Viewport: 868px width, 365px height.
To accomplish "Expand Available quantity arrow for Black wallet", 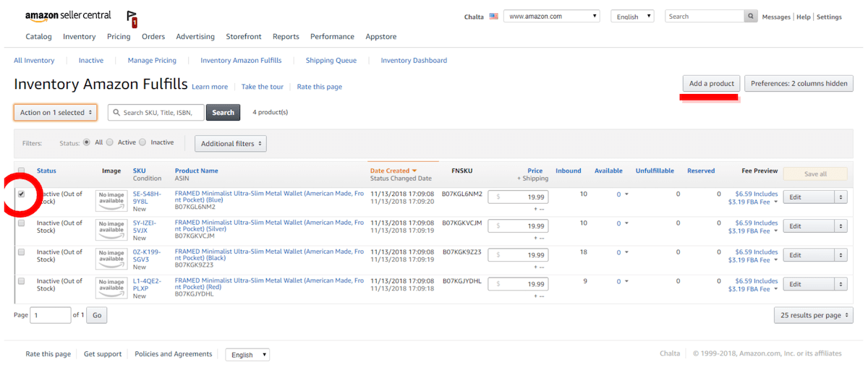I will pos(626,252).
